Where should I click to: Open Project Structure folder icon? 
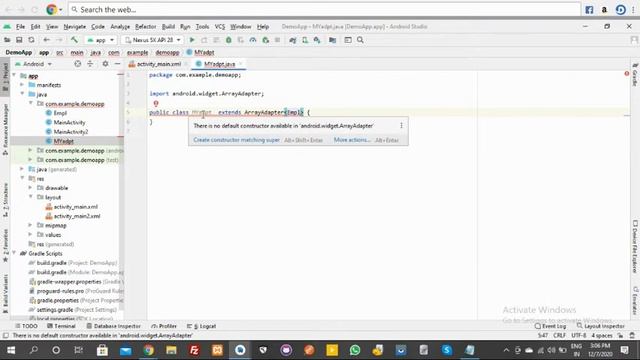point(333,40)
